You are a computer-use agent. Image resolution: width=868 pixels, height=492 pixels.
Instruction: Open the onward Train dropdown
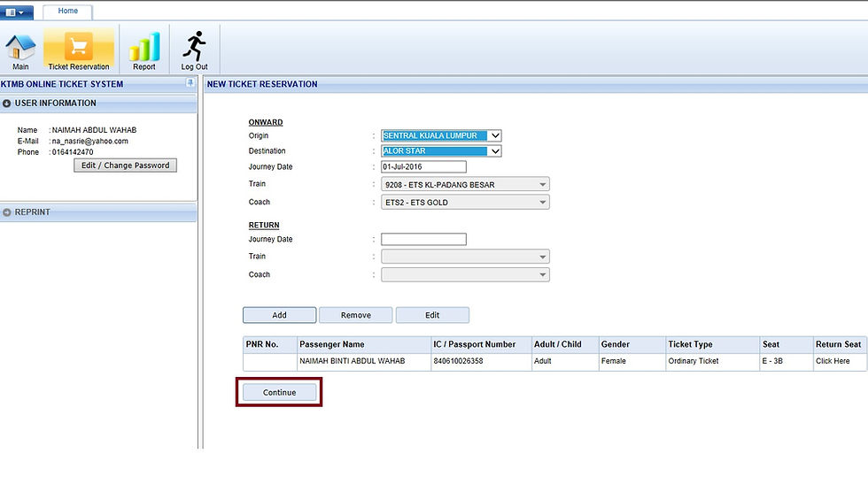pyautogui.click(x=465, y=185)
